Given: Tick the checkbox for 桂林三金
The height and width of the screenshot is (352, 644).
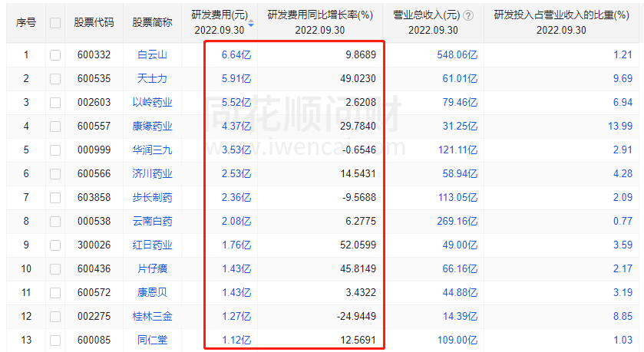Looking at the screenshot, I should pyautogui.click(x=55, y=317).
